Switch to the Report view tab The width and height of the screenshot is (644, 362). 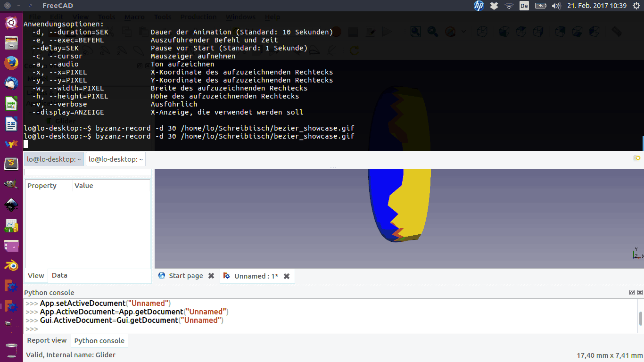tap(47, 340)
